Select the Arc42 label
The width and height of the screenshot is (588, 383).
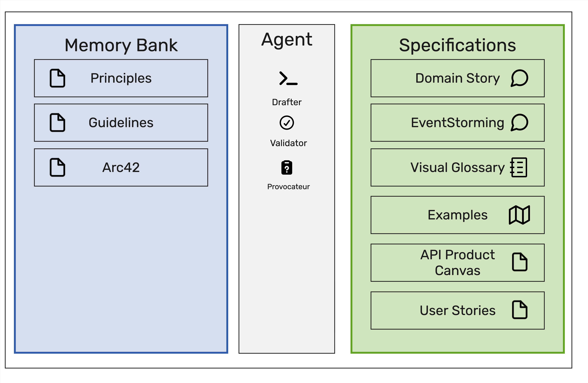tap(121, 167)
